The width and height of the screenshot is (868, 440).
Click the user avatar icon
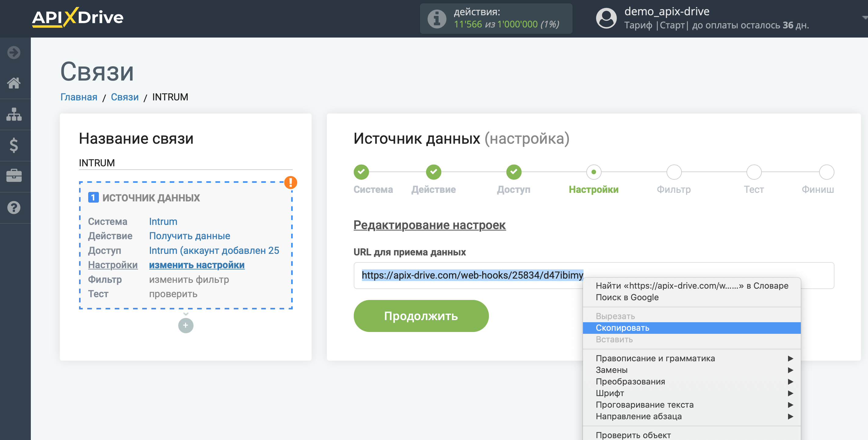(x=606, y=18)
